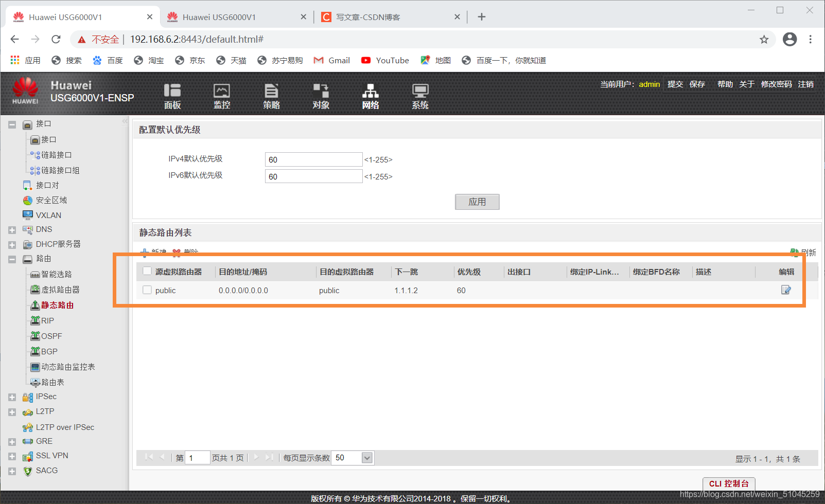Viewport: 825px width, 504px height.
Task: Expand the IPSec tree node
Action: (12, 397)
